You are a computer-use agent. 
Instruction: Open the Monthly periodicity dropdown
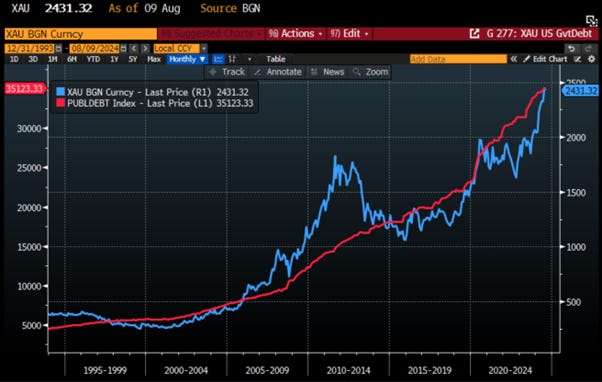pos(187,59)
